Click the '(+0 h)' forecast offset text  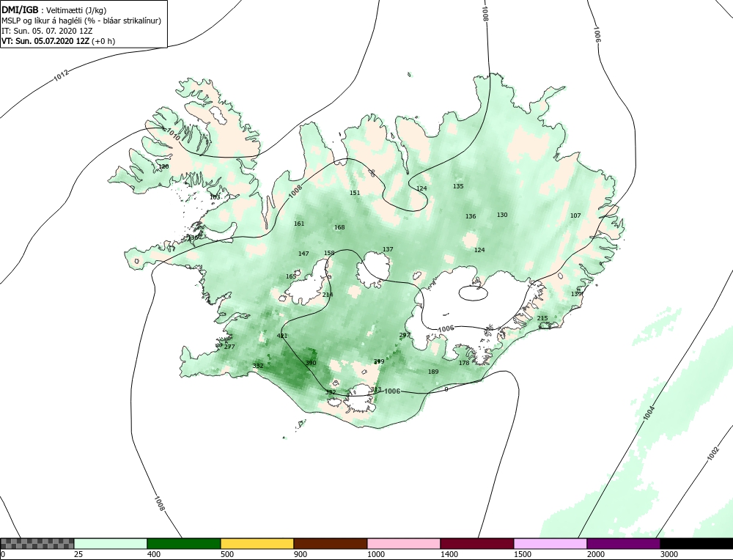[105, 40]
